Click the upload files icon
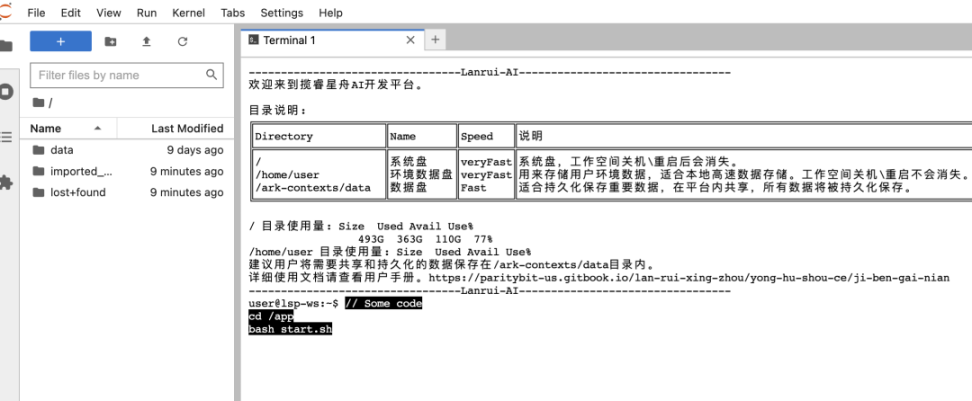 pyautogui.click(x=147, y=42)
